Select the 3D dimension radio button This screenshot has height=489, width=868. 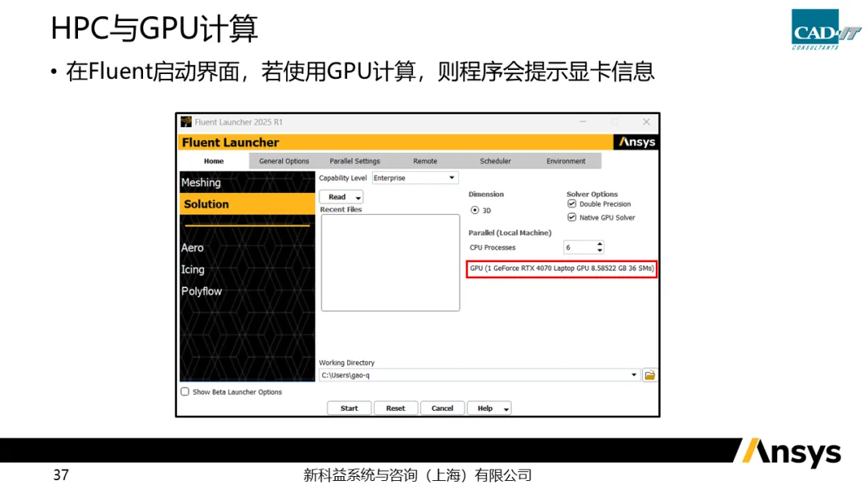[475, 210]
